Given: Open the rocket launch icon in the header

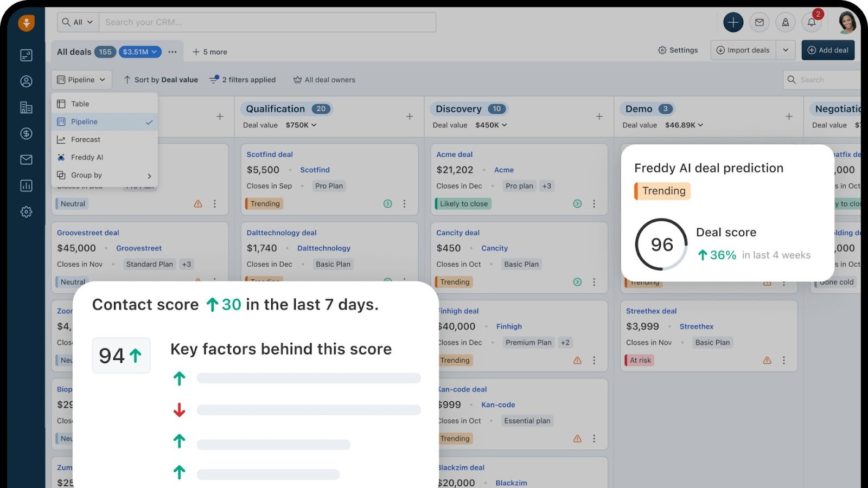Looking at the screenshot, I should click(x=786, y=22).
